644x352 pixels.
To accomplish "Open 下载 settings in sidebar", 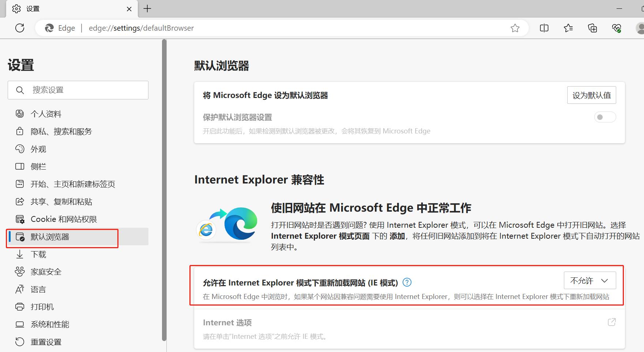I will click(x=38, y=254).
